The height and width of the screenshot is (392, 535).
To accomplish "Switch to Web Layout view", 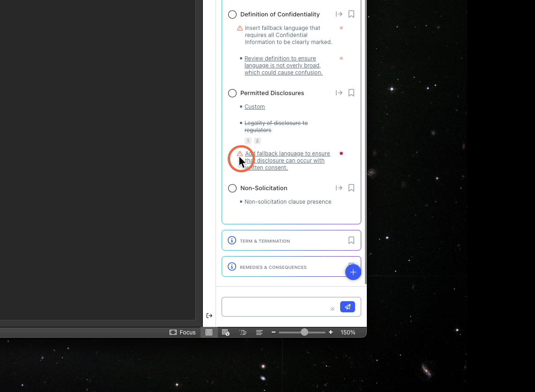I will point(225,333).
